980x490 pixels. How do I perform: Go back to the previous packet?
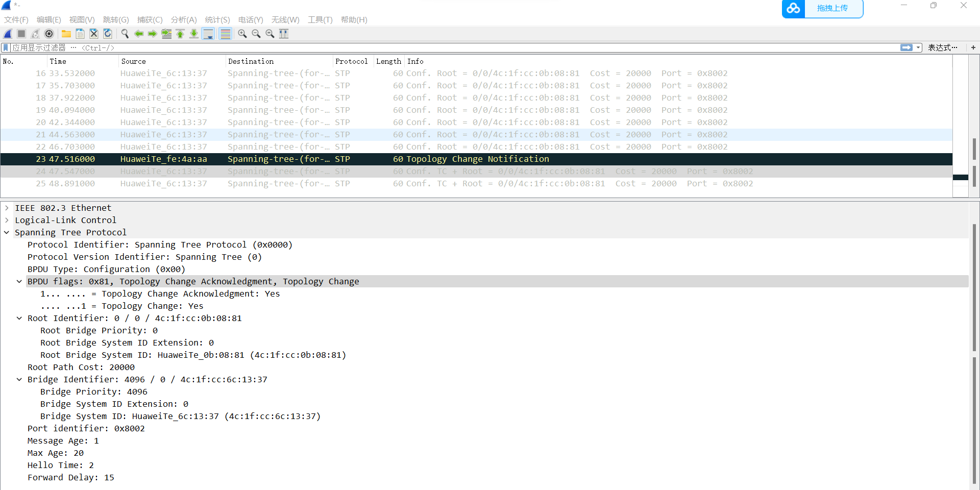[138, 34]
